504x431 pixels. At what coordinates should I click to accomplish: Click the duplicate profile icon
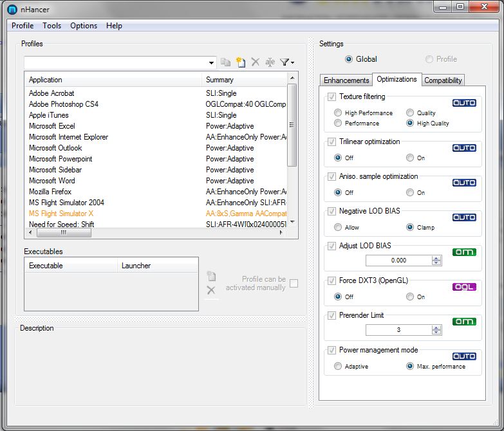coord(225,62)
